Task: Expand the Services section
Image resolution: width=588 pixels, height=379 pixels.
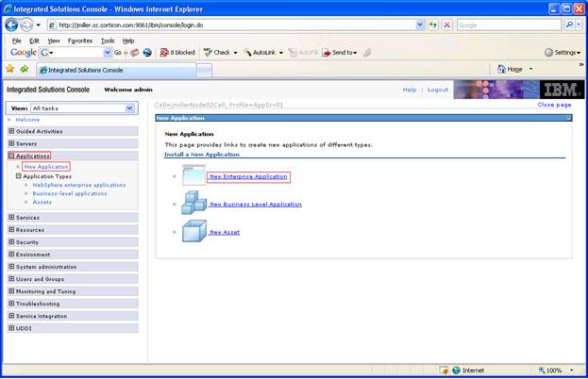Action: click(x=11, y=217)
